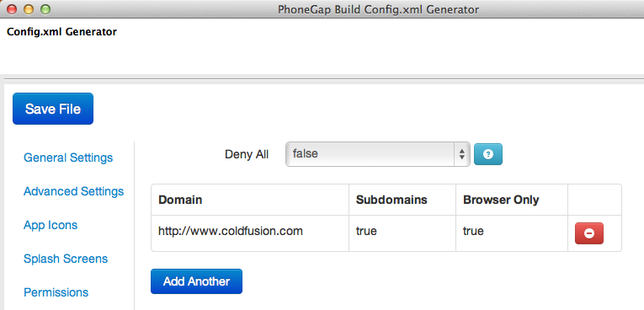This screenshot has width=644, height=310.
Task: Click the Domain column header
Action: (x=180, y=200)
